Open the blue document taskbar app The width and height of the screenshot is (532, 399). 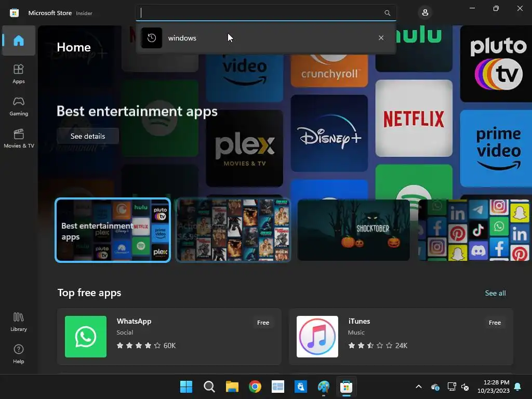(301, 387)
